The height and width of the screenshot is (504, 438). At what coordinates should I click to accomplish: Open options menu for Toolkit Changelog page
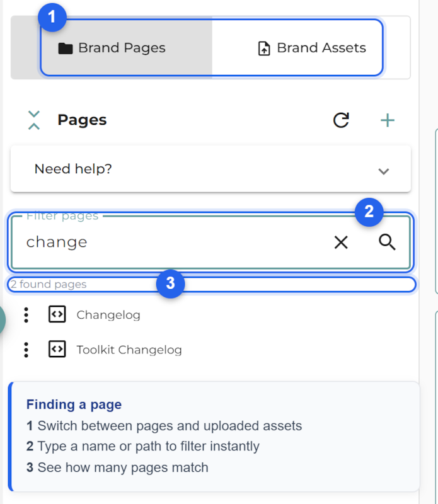(x=26, y=350)
